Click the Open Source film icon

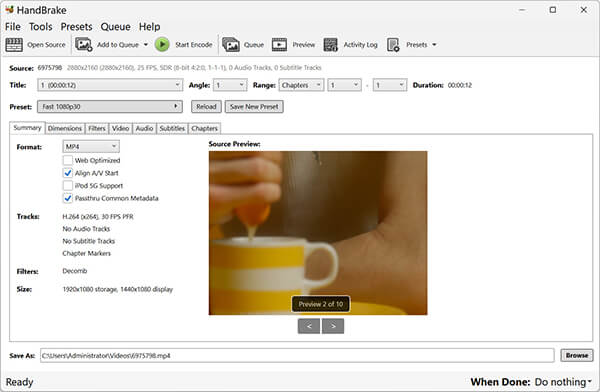coord(14,45)
